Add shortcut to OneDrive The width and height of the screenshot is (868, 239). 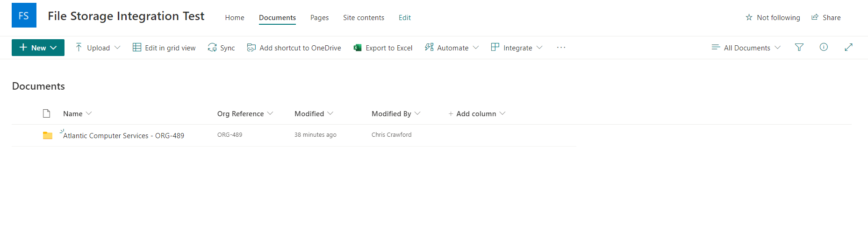[x=294, y=48]
